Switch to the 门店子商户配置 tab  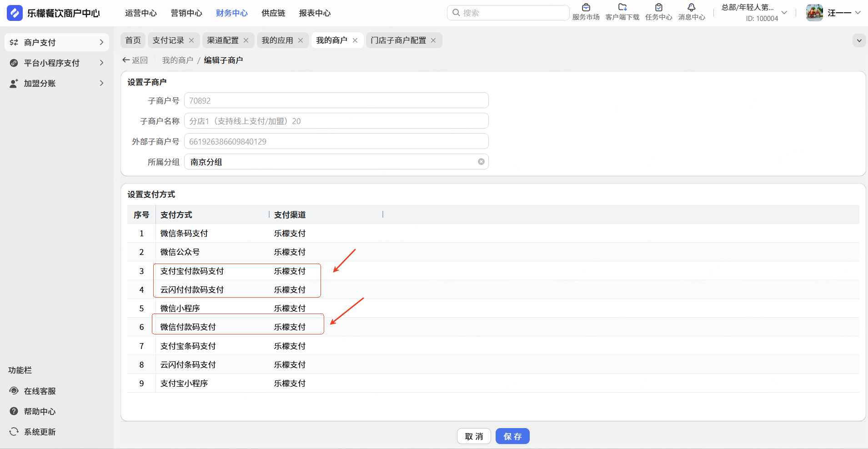(x=398, y=40)
